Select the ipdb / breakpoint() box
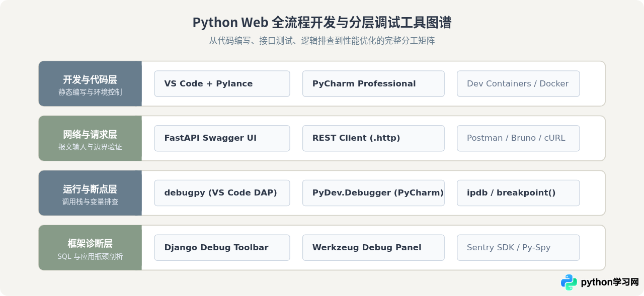 click(518, 193)
